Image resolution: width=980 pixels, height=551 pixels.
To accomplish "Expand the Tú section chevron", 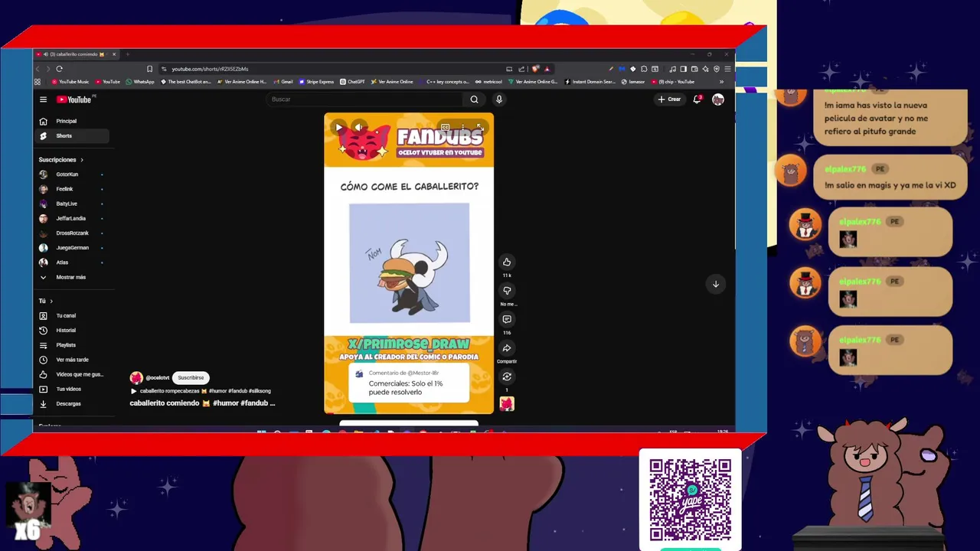I will [51, 302].
